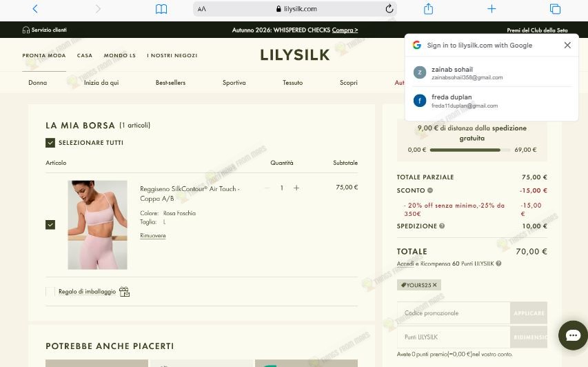Select the CASA menu
This screenshot has width=588, height=367.
tap(85, 56)
